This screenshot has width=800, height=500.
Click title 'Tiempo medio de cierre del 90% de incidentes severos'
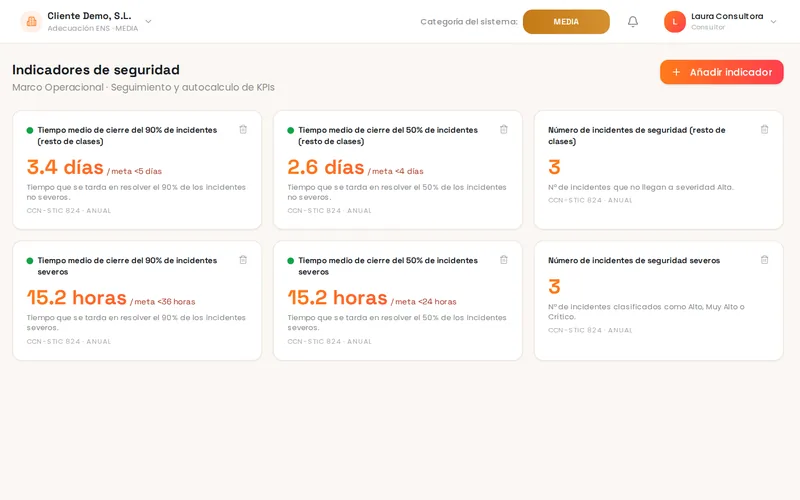[127, 266]
